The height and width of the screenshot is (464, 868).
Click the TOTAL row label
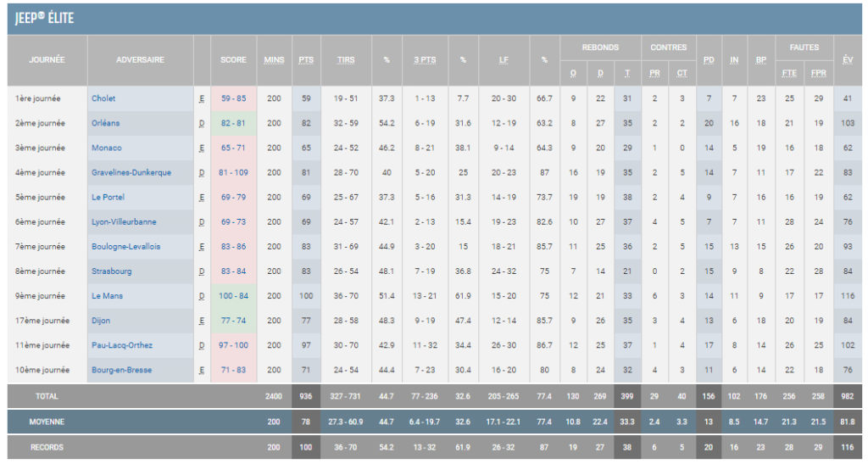tap(47, 396)
